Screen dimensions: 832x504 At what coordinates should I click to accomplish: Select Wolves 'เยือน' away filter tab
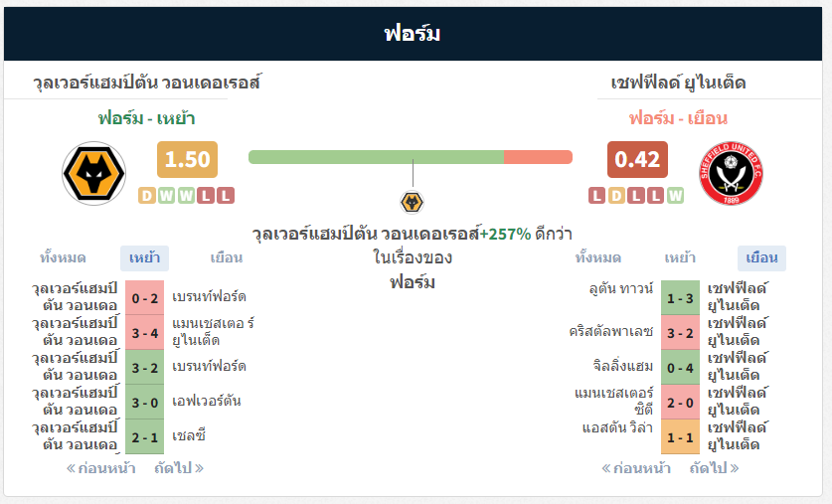226,258
